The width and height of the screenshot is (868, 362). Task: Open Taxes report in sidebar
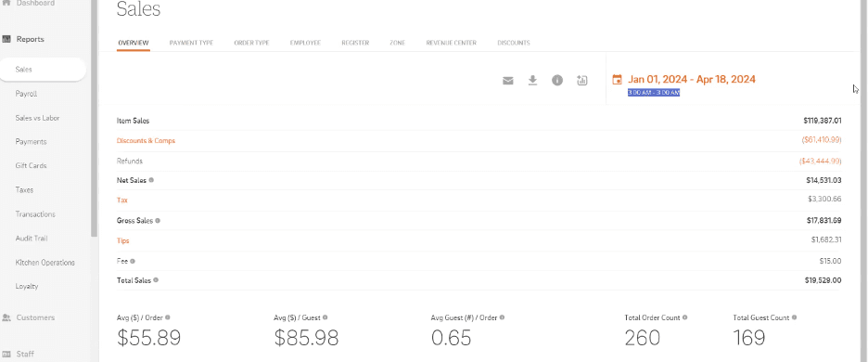pos(24,190)
